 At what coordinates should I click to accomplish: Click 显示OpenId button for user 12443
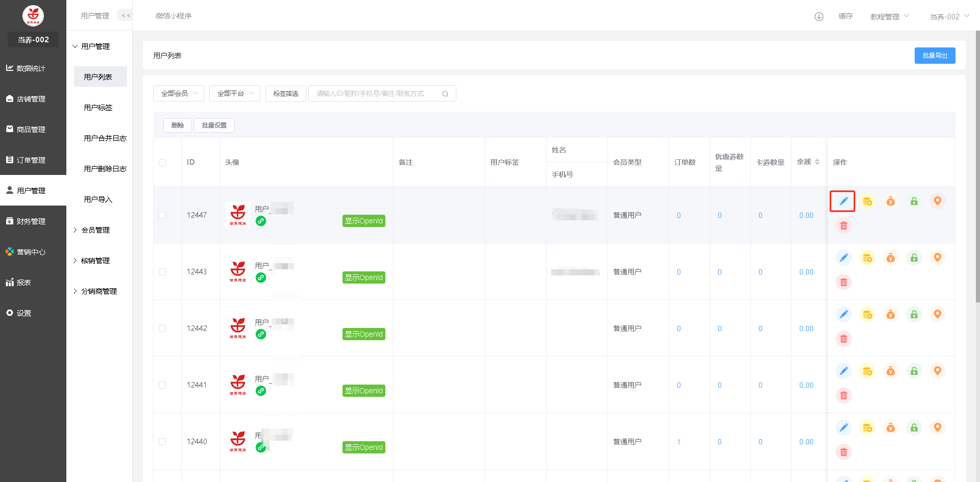click(x=363, y=277)
